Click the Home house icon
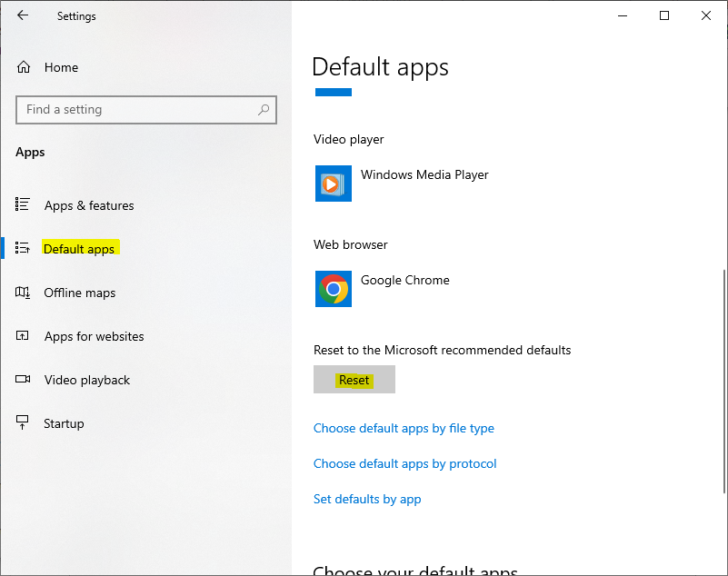This screenshot has height=576, width=728. (24, 67)
